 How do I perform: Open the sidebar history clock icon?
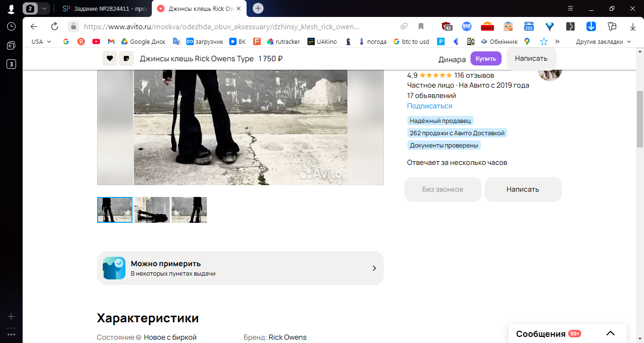pyautogui.click(x=11, y=26)
